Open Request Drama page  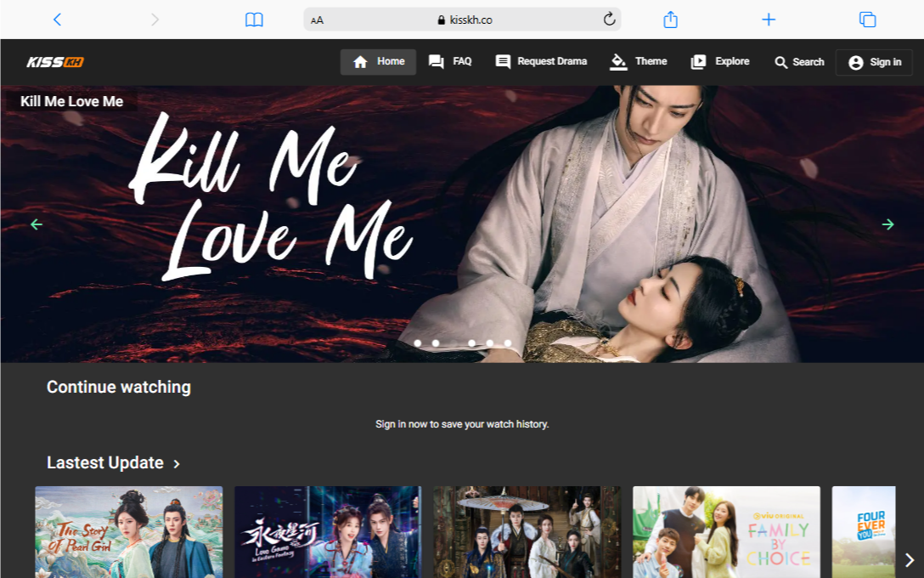(541, 62)
